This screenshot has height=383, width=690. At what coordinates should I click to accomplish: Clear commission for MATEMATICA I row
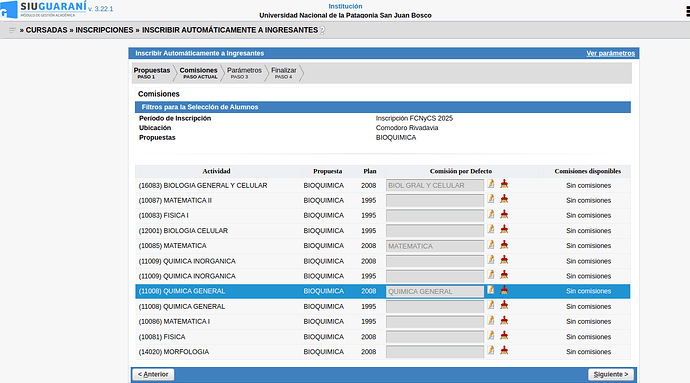pos(504,320)
